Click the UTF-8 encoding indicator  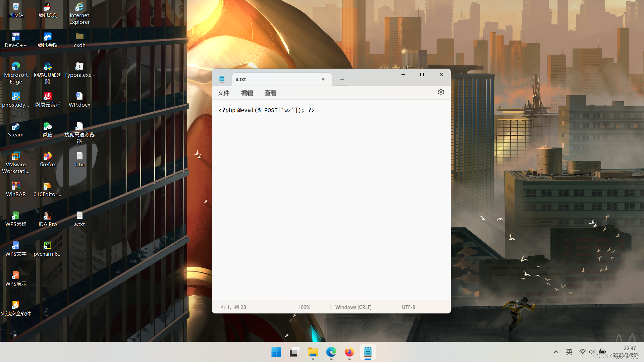tap(408, 307)
